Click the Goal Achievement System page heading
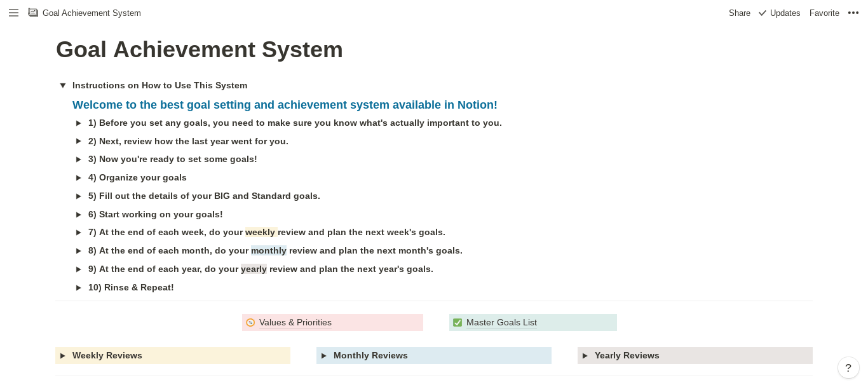This screenshot has height=387, width=868. point(200,50)
